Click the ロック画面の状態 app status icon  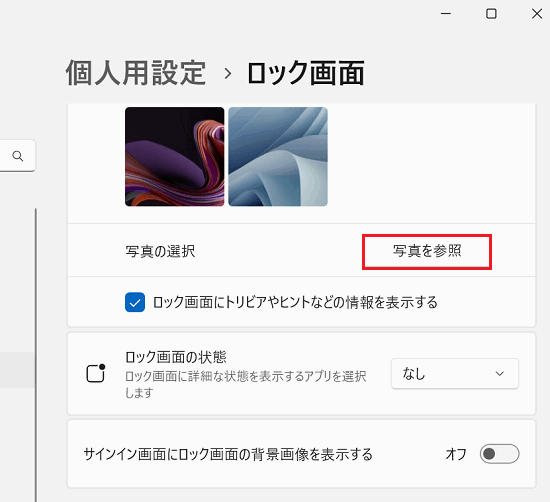click(x=96, y=373)
